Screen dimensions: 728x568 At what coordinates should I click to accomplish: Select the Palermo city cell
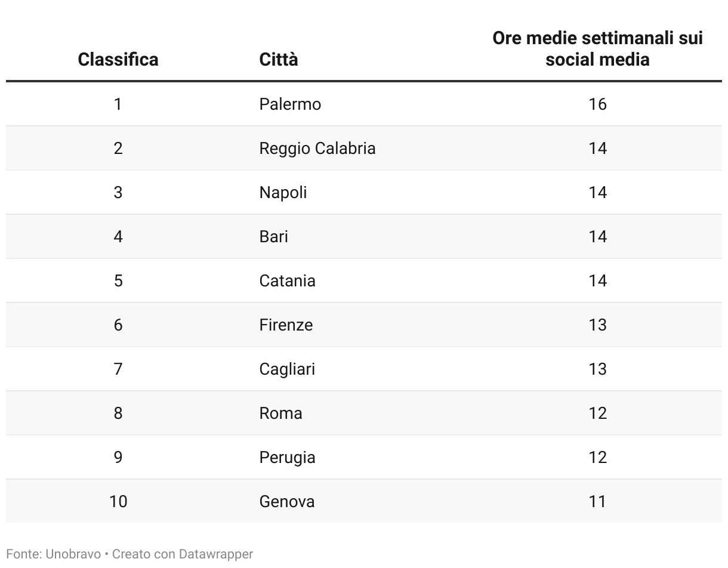[290, 104]
